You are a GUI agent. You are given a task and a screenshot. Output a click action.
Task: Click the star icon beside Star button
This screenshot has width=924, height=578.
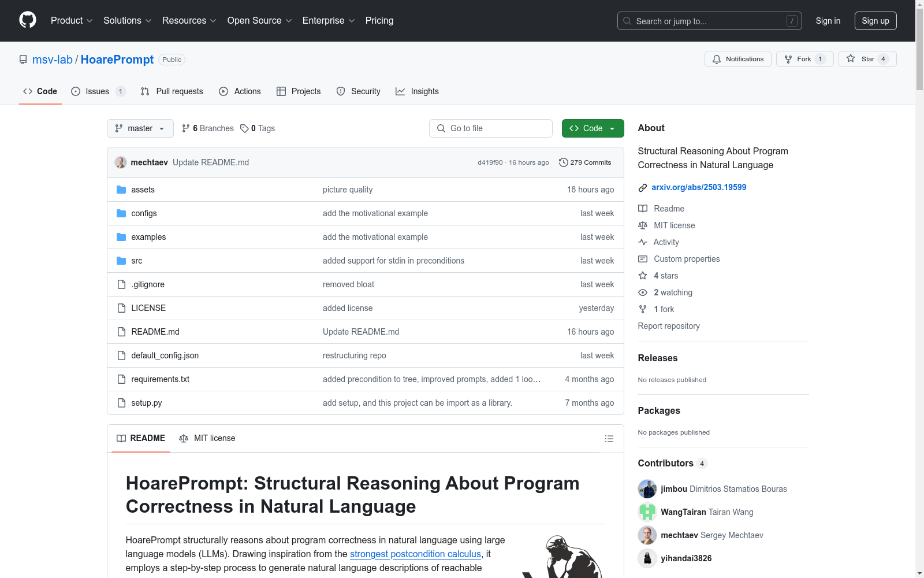851,58
